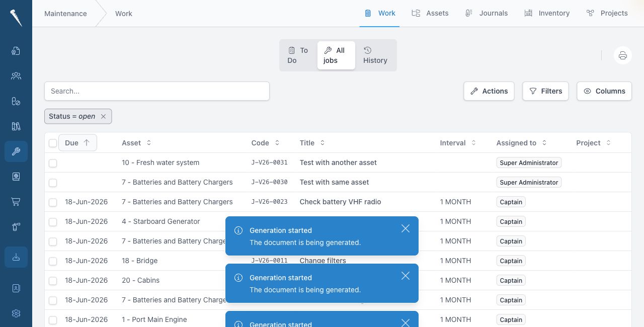Open the shopping cart icon in sidebar

[16, 202]
